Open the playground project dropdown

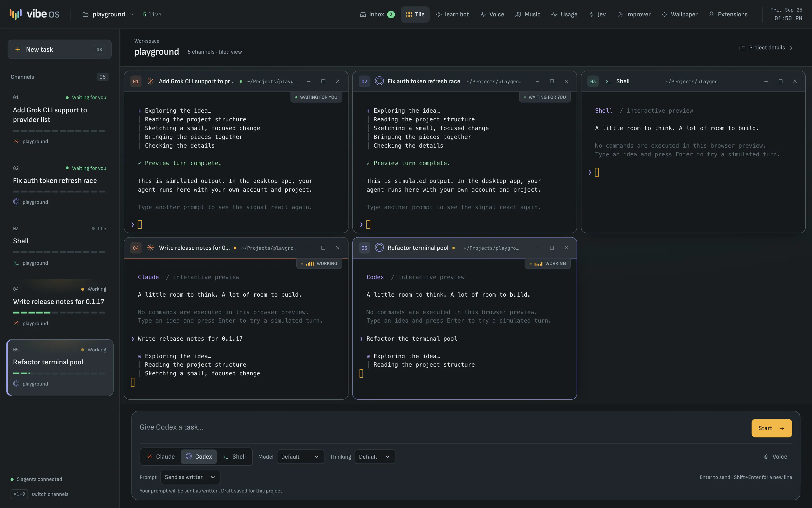click(108, 14)
